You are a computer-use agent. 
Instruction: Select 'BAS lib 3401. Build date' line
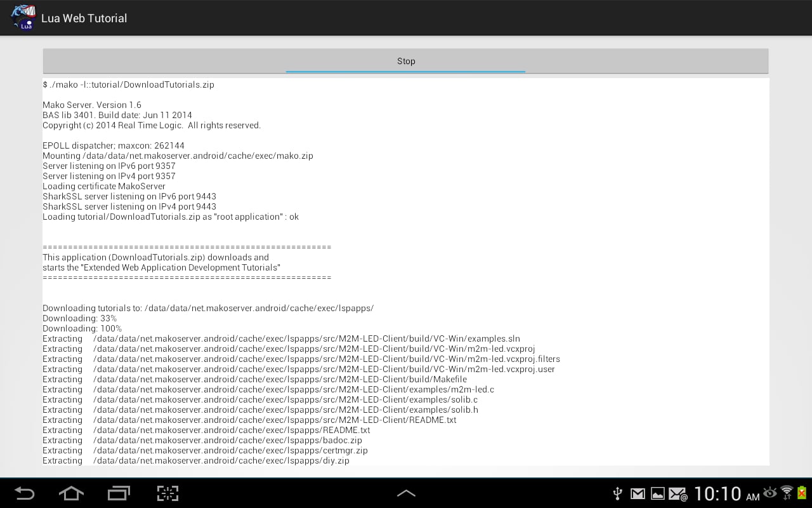coord(117,115)
